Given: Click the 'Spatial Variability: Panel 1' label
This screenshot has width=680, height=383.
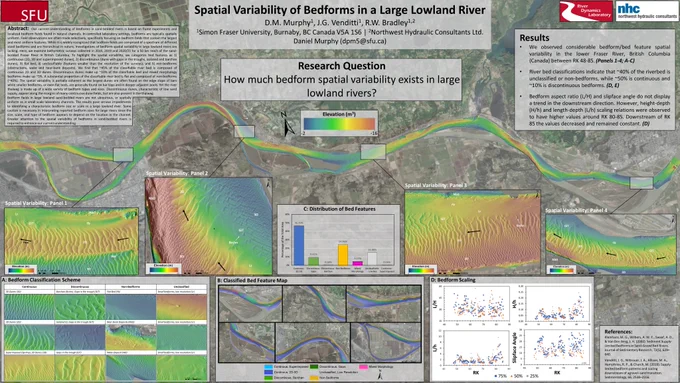Looking at the screenshot, I should pos(36,203).
